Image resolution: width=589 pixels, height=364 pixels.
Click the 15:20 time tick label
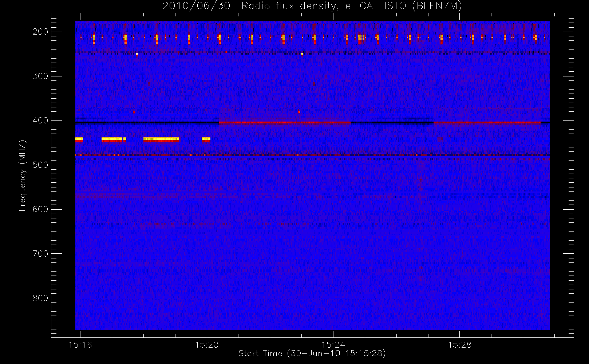tap(207, 345)
